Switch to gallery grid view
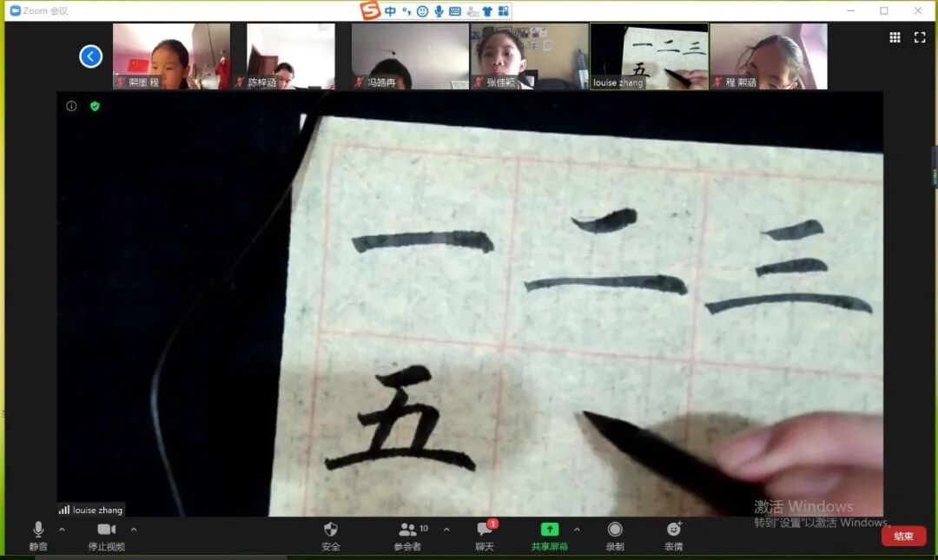 pyautogui.click(x=895, y=37)
